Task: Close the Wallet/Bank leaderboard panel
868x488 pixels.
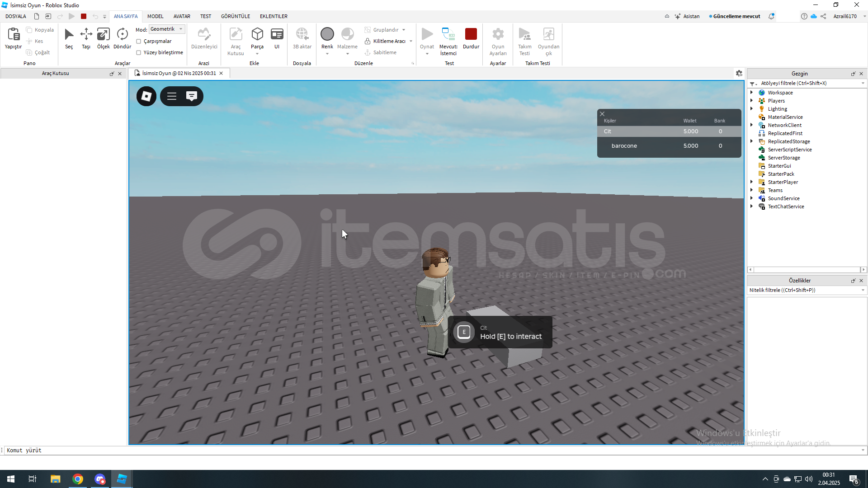Action: pos(602,114)
